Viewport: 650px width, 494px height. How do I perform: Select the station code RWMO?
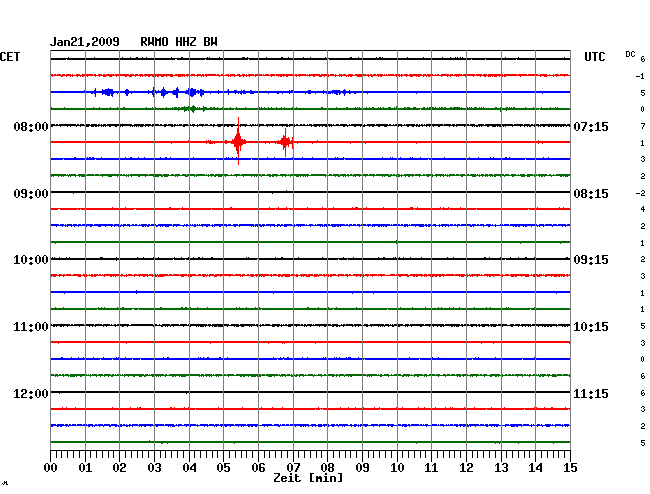point(154,42)
